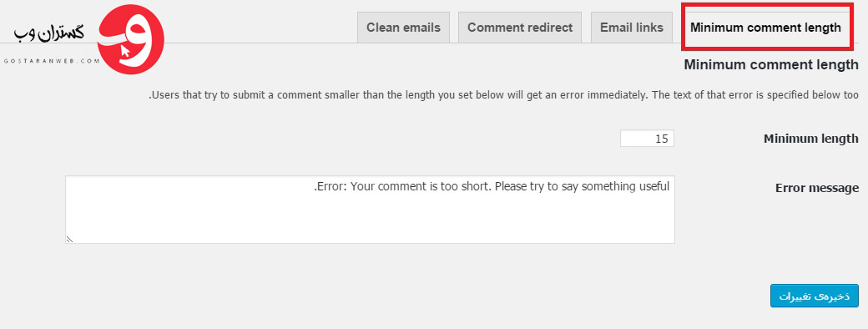
Task: Open the highlighted Minimum comment length tab
Action: (x=765, y=28)
